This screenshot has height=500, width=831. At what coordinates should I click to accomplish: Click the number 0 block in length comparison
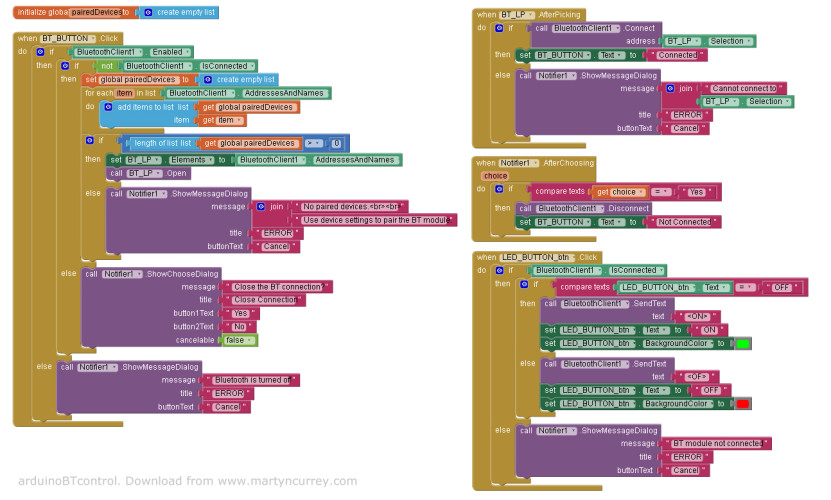point(337,143)
